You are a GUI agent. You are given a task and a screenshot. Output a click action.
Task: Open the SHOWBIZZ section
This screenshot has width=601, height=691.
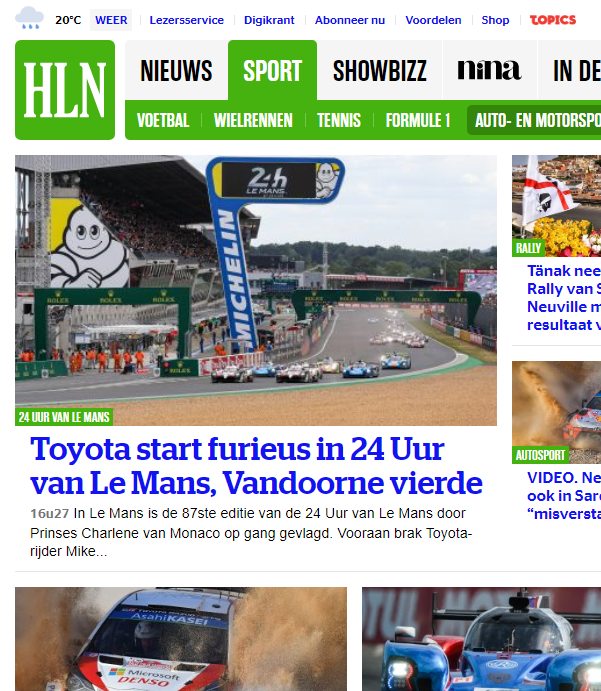(x=379, y=70)
